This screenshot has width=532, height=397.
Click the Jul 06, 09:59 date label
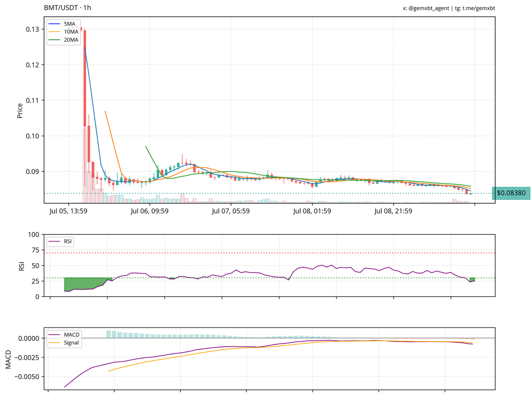149,211
